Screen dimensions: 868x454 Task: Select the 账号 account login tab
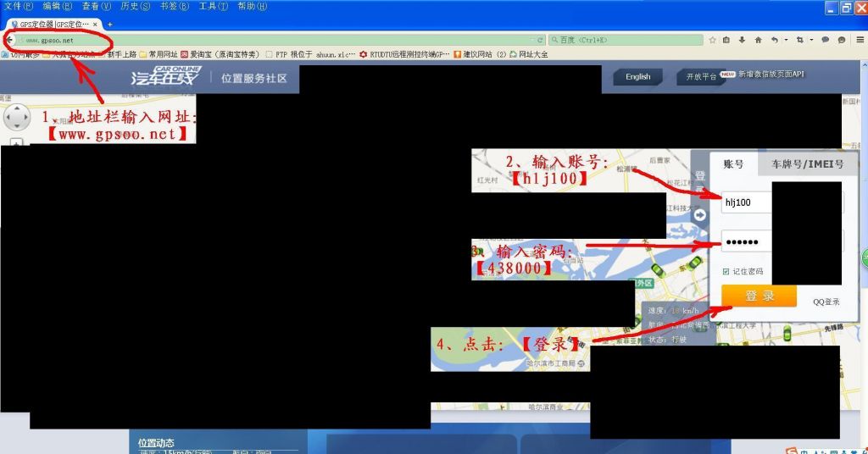(x=733, y=164)
